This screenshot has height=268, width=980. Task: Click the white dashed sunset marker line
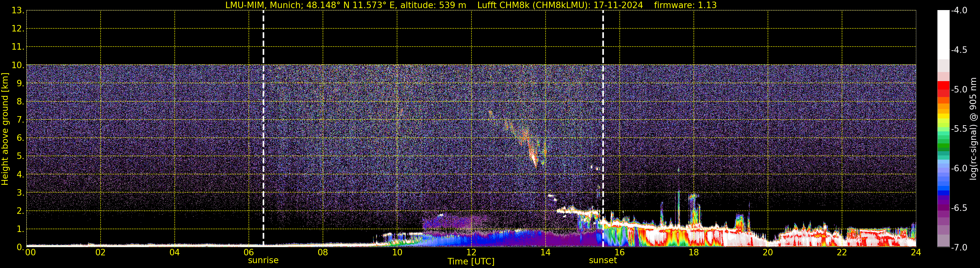coord(603,128)
